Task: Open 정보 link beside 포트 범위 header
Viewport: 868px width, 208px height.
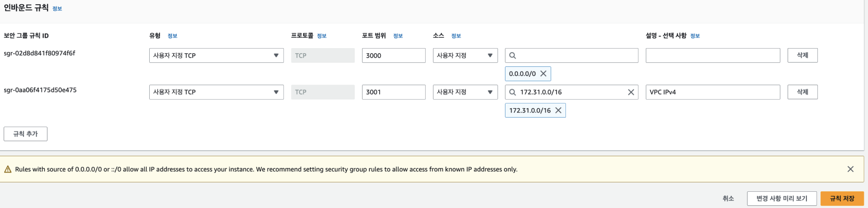Action: tap(398, 36)
